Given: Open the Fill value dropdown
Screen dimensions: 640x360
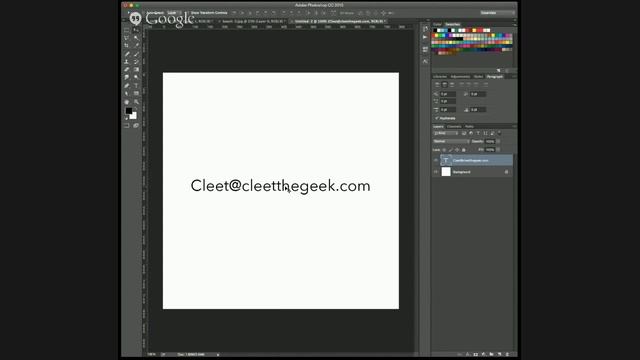Looking at the screenshot, I should point(498,150).
